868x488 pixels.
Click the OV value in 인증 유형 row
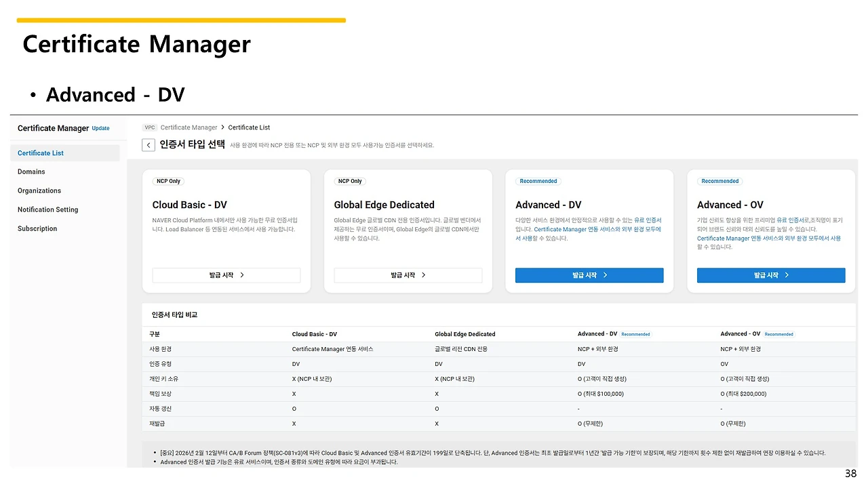(724, 364)
